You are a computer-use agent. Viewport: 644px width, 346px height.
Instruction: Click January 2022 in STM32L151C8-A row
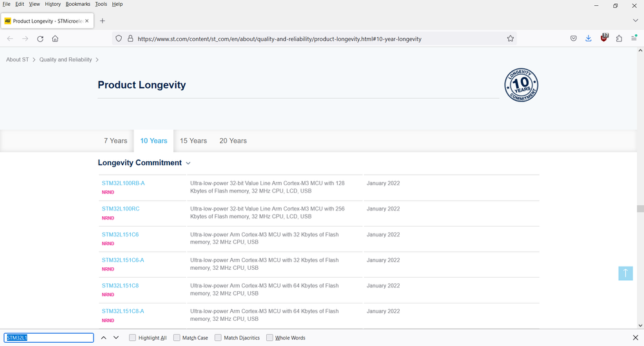click(x=383, y=311)
